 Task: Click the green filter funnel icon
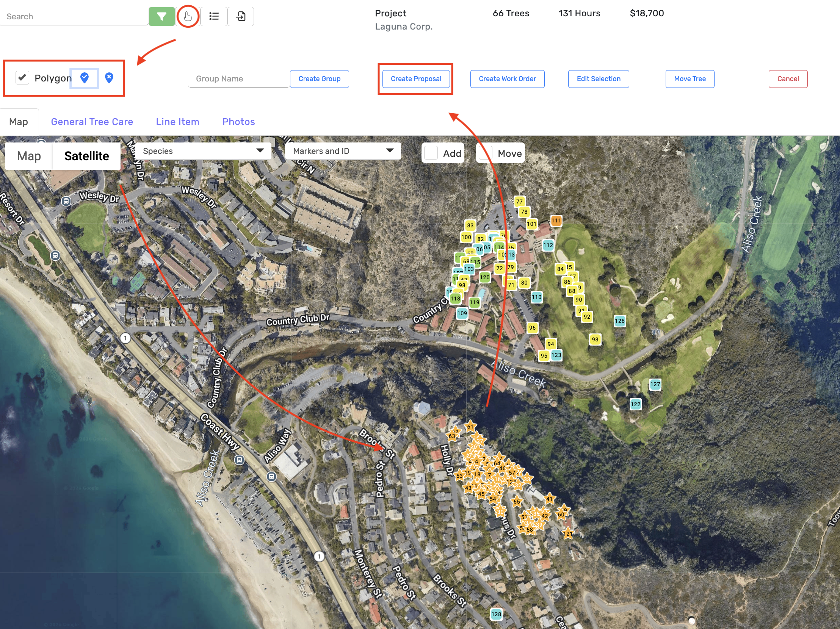[x=161, y=16]
